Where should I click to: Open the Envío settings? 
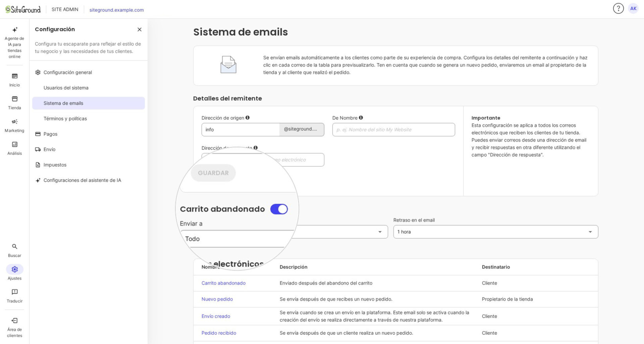88,149
